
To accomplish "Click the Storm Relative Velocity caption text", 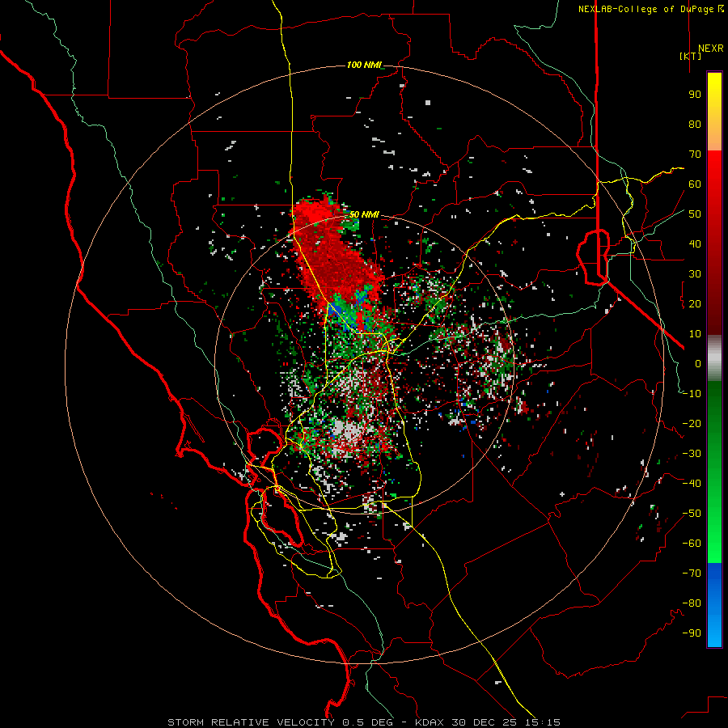I will pyautogui.click(x=363, y=722).
